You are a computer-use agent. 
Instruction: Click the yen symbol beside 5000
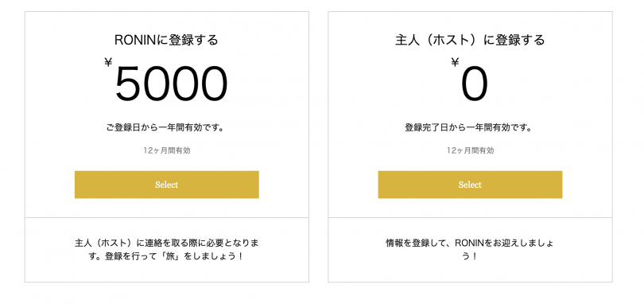[x=108, y=62]
